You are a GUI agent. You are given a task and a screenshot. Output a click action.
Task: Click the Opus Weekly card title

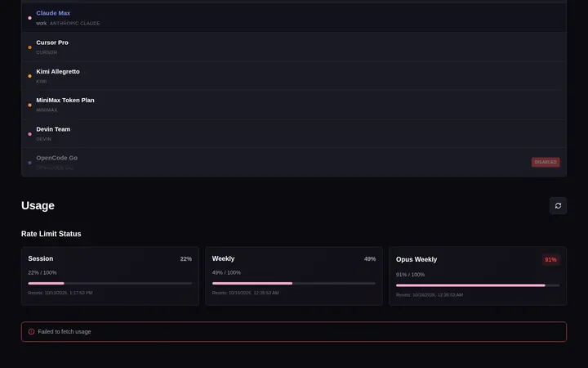click(x=416, y=259)
